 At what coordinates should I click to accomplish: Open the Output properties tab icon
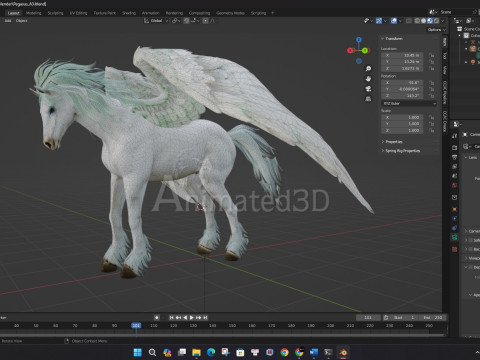pos(454,157)
